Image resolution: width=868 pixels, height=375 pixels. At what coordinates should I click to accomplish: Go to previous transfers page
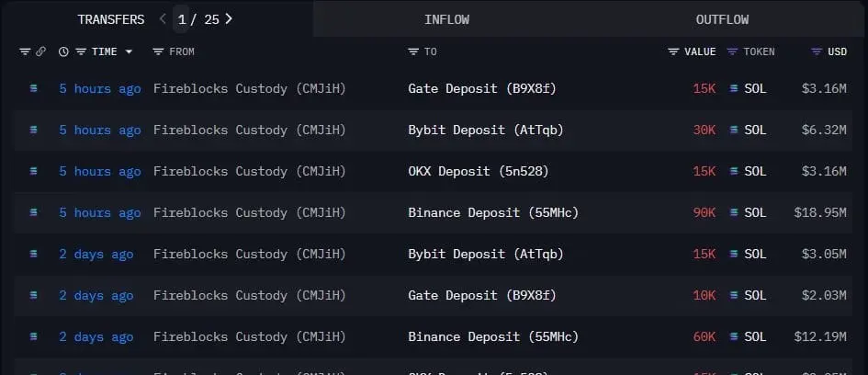(x=163, y=18)
